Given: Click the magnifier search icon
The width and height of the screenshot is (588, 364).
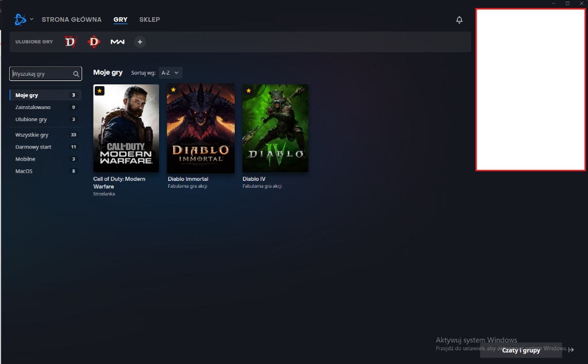Looking at the screenshot, I should pyautogui.click(x=76, y=74).
